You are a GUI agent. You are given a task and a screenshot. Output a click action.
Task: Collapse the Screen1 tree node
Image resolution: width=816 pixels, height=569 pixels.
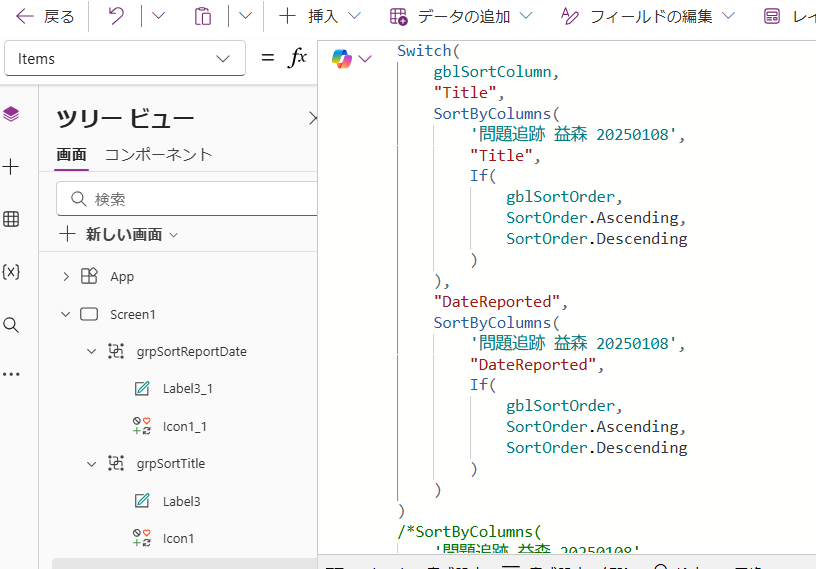66,314
